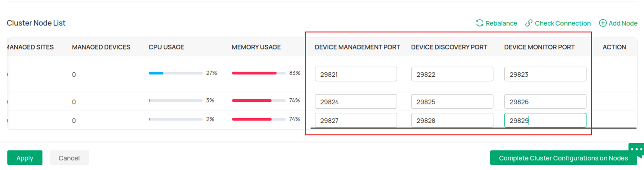The height and width of the screenshot is (170, 644).
Task: Click the Add Node plus icon
Action: click(x=603, y=23)
